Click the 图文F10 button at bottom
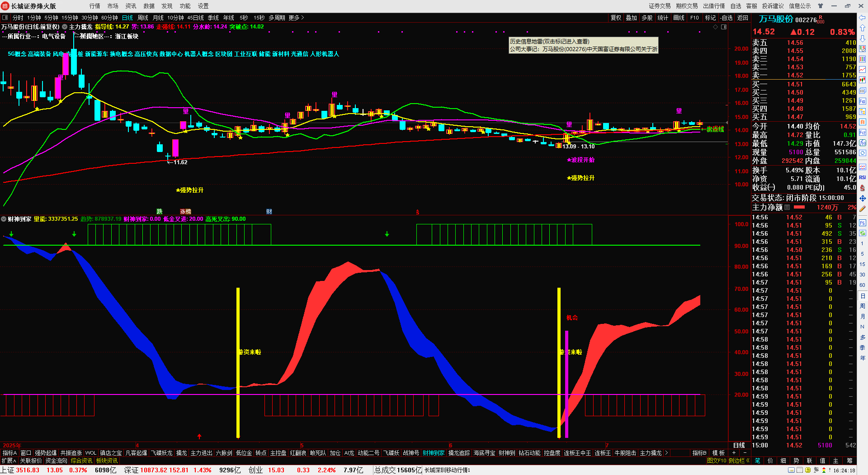Image resolution: width=868 pixels, height=475 pixels. 717,461
